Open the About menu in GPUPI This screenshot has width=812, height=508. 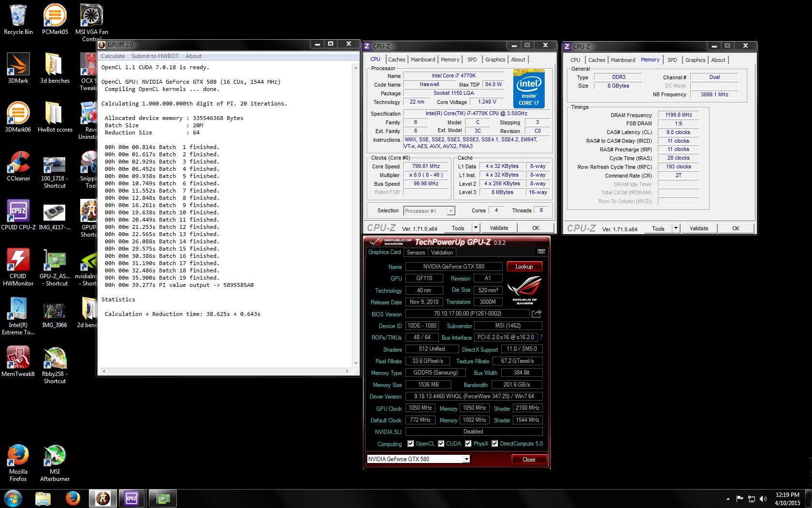(x=193, y=56)
